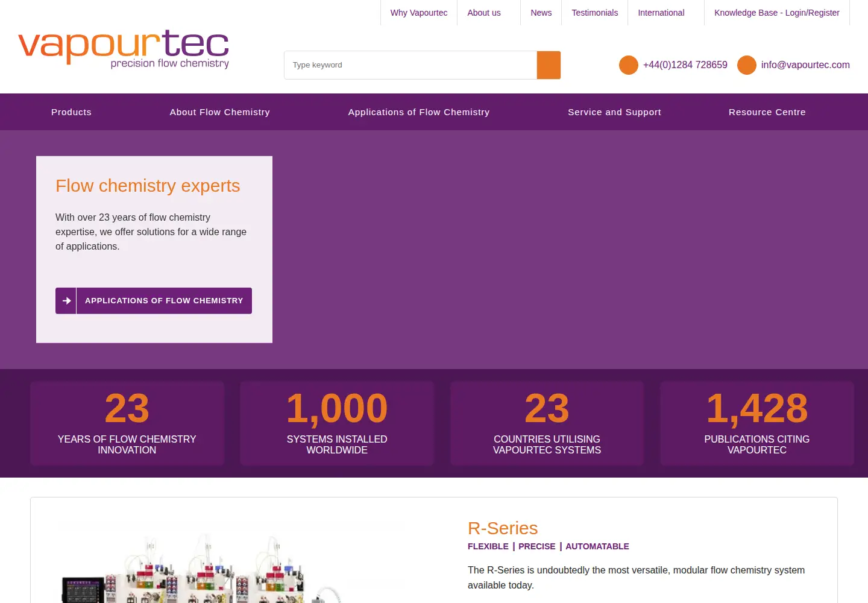Click the arrow icon on Applications button
868x603 pixels.
click(x=66, y=301)
